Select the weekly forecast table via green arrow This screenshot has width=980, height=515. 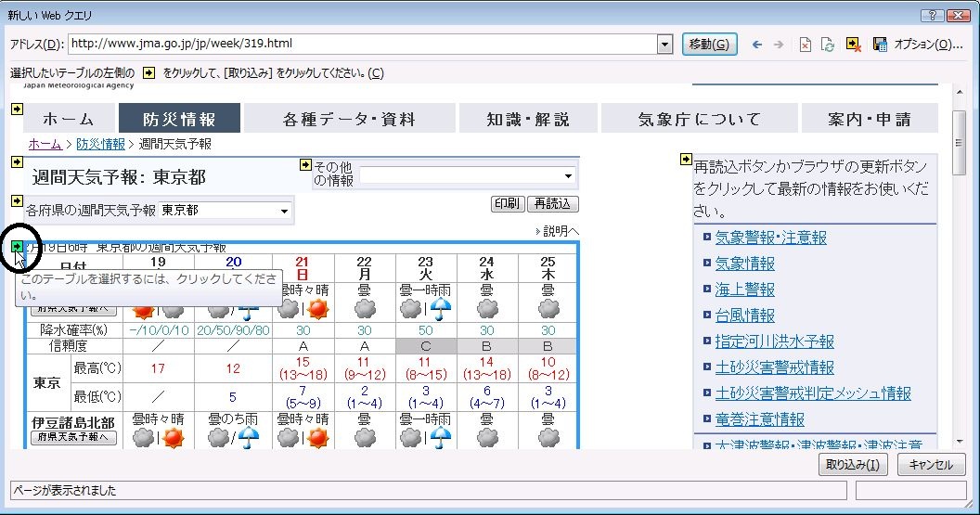tap(18, 246)
